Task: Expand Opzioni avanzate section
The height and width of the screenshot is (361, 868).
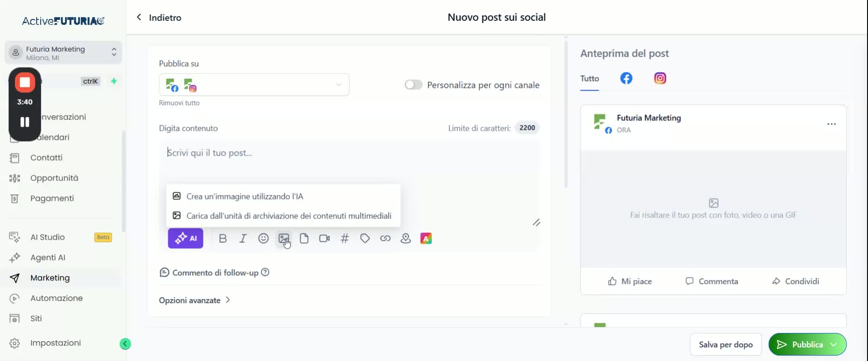Action: point(194,300)
